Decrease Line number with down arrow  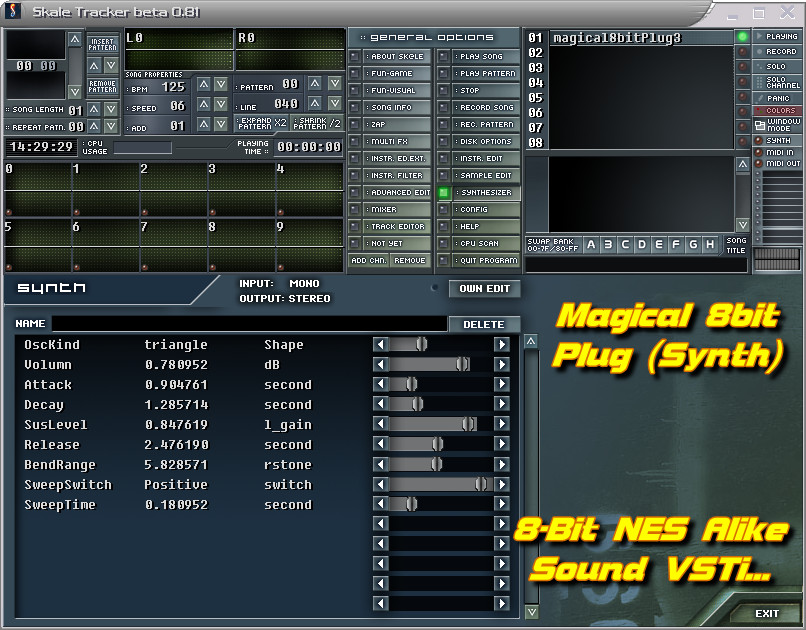pos(335,103)
